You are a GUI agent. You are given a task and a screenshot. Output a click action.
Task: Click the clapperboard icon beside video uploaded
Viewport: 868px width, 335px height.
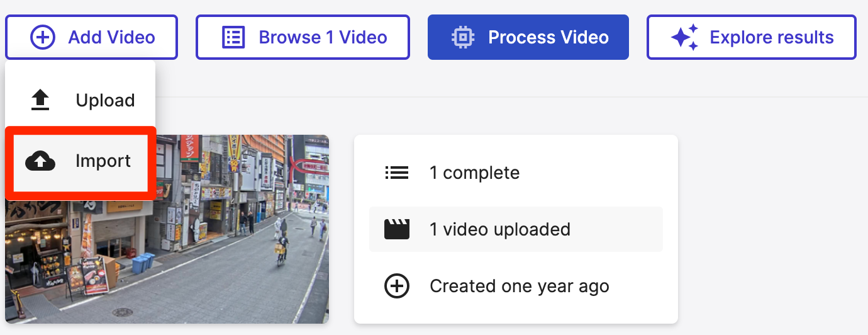click(x=396, y=229)
